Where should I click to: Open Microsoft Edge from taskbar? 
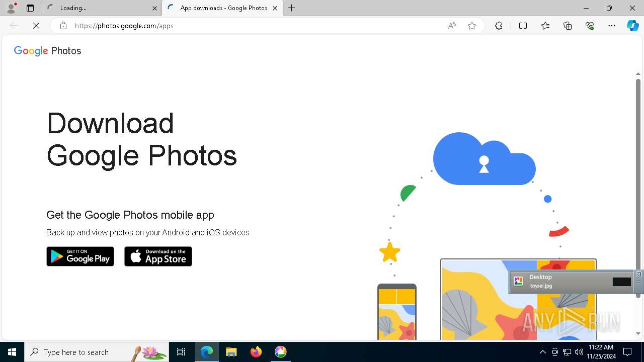(207, 352)
